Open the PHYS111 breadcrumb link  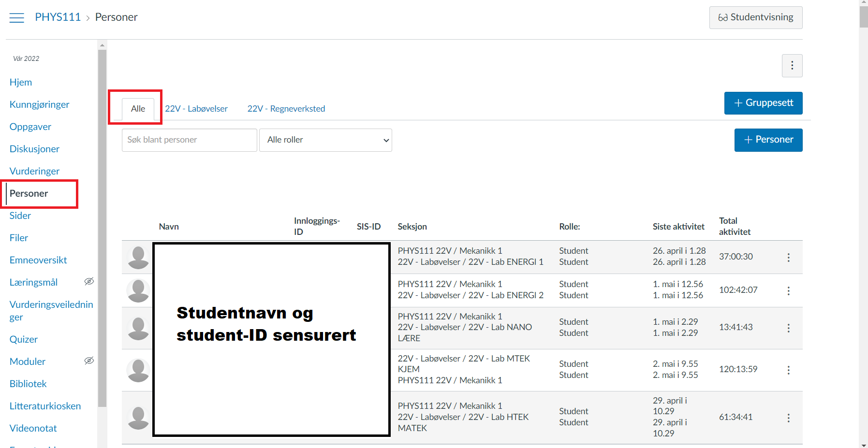(58, 17)
